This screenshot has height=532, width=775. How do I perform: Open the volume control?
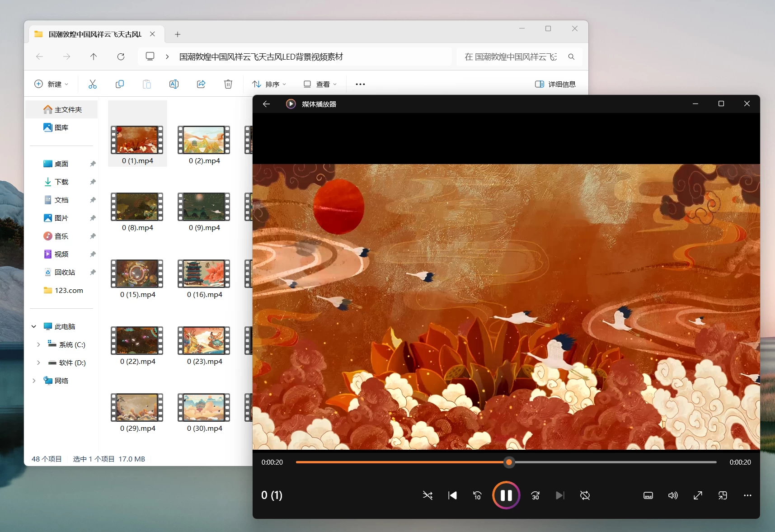tap(673, 495)
